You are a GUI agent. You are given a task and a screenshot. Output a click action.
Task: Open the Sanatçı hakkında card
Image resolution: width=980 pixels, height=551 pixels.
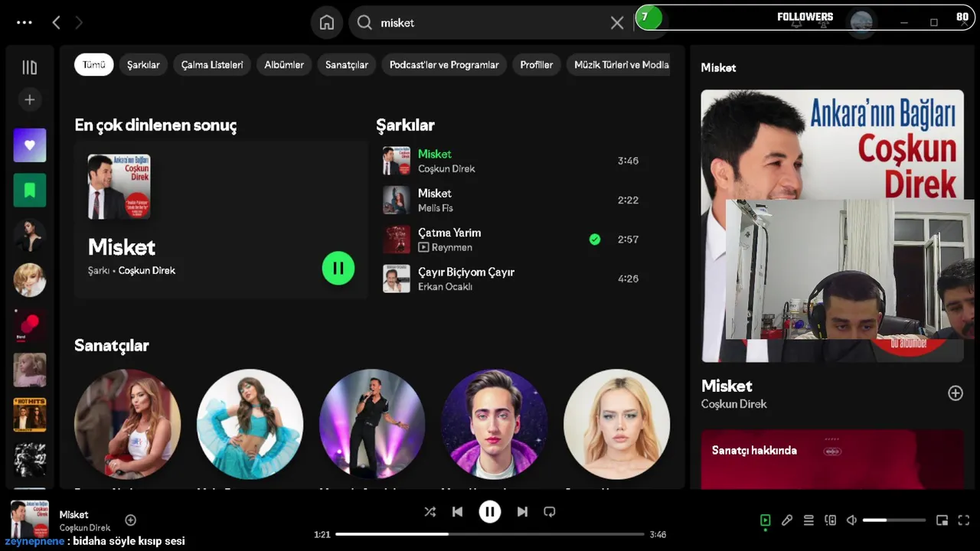pyautogui.click(x=832, y=459)
